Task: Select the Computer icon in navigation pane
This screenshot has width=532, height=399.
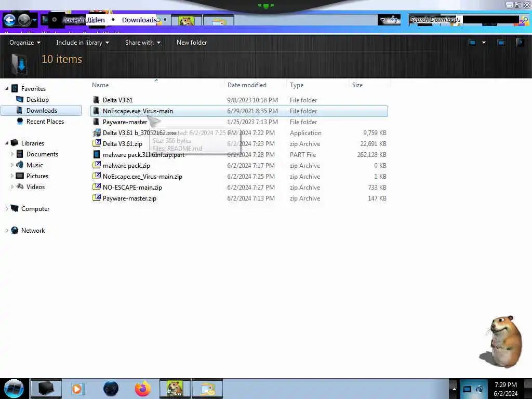Action: point(15,208)
